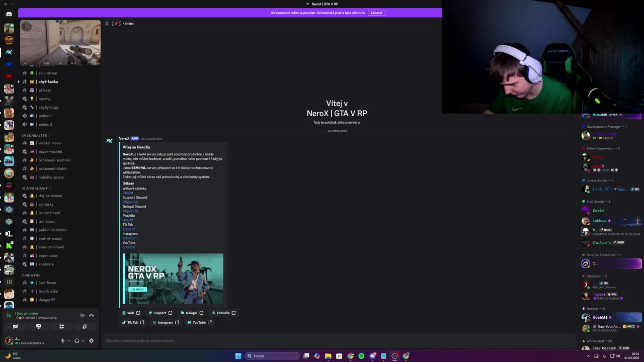Click the Support link button
The image size is (644, 362).
point(160,313)
